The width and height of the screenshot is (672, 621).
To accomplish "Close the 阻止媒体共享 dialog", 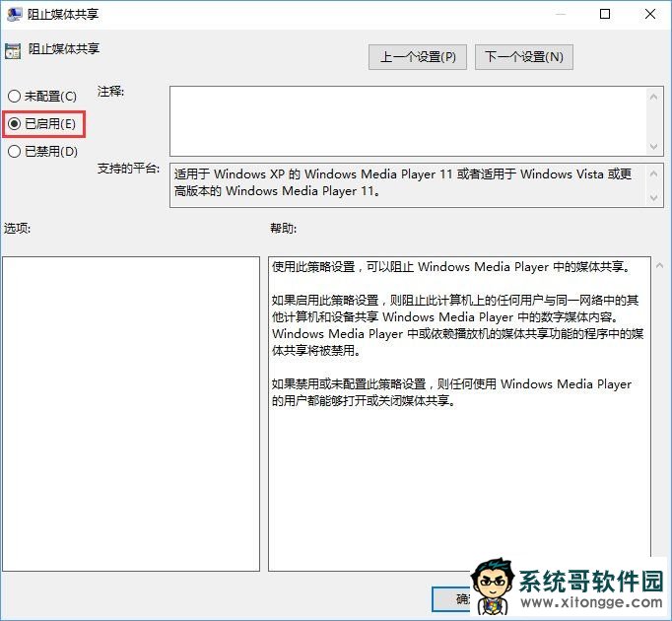I will click(650, 14).
